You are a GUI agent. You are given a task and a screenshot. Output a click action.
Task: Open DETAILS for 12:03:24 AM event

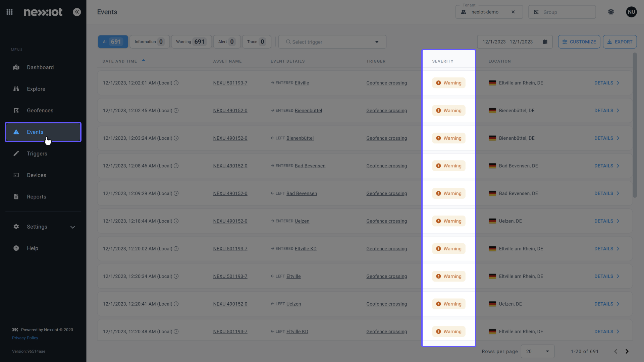(606, 138)
